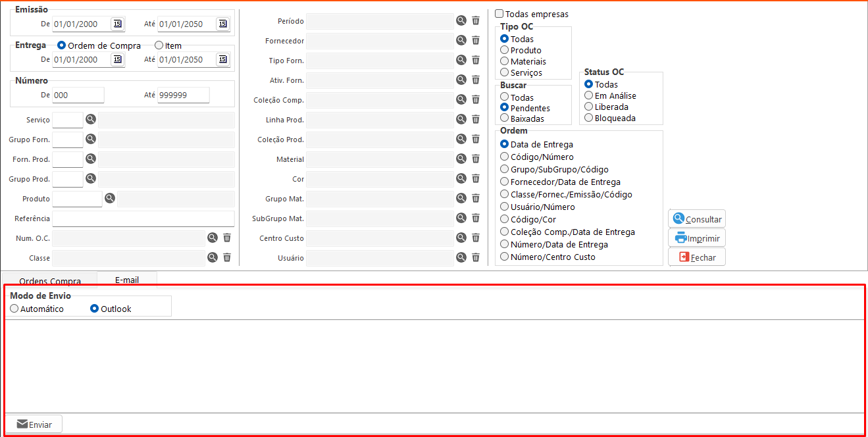Search Num. O.C. using the magnifier icon
The width and height of the screenshot is (868, 437).
point(213,238)
